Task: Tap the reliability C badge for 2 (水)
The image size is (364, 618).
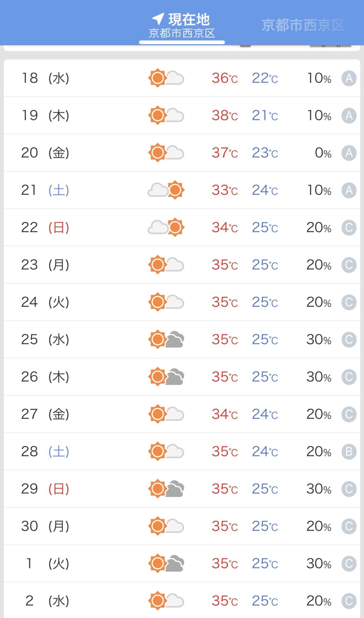Action: [x=349, y=601]
